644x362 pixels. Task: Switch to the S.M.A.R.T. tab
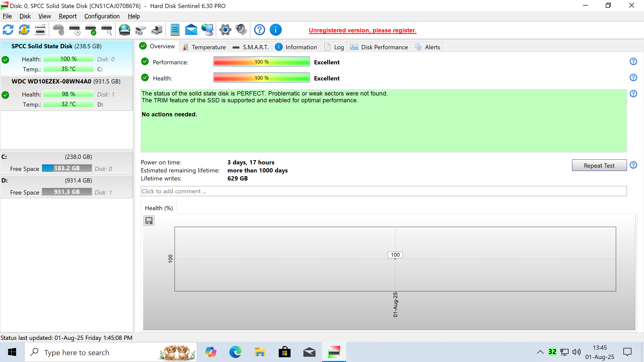pos(251,47)
